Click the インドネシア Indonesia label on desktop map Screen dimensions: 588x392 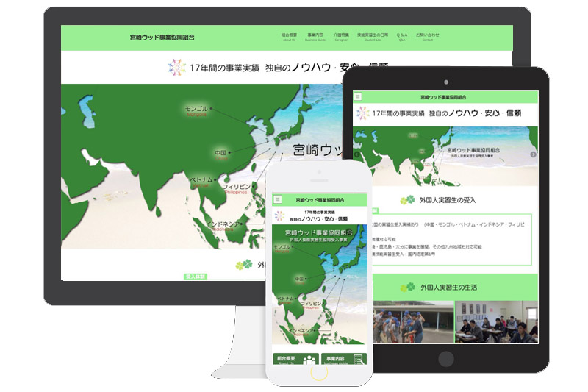223,227
